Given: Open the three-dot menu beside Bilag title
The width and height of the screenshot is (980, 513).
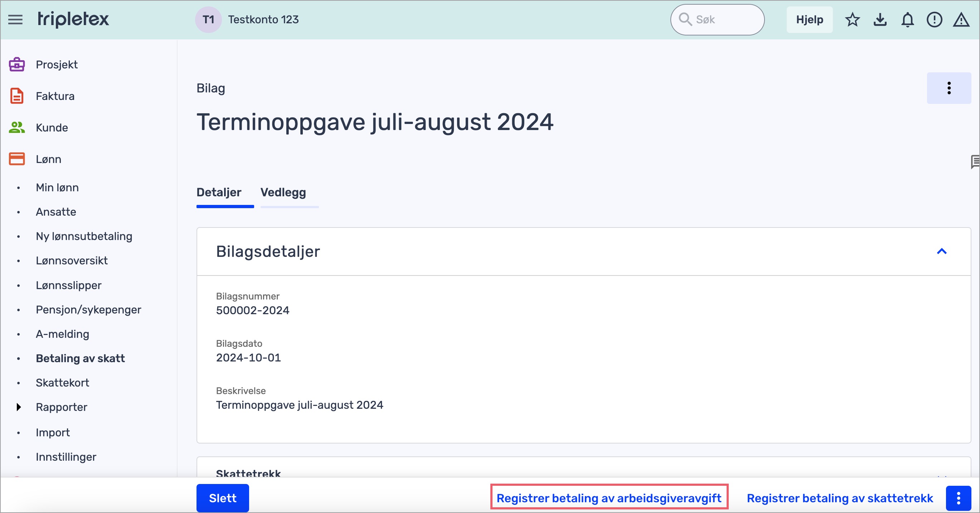Looking at the screenshot, I should pos(949,88).
